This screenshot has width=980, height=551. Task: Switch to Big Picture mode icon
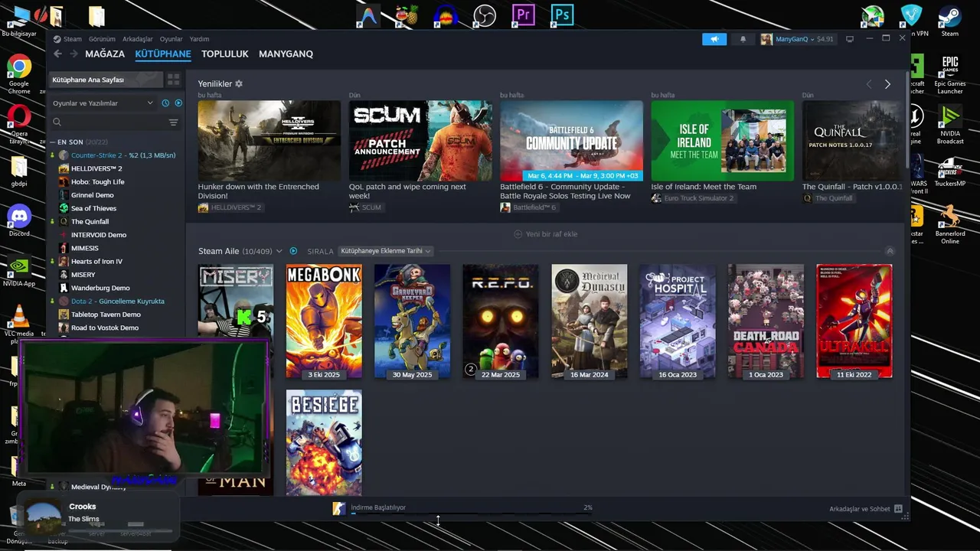point(850,39)
